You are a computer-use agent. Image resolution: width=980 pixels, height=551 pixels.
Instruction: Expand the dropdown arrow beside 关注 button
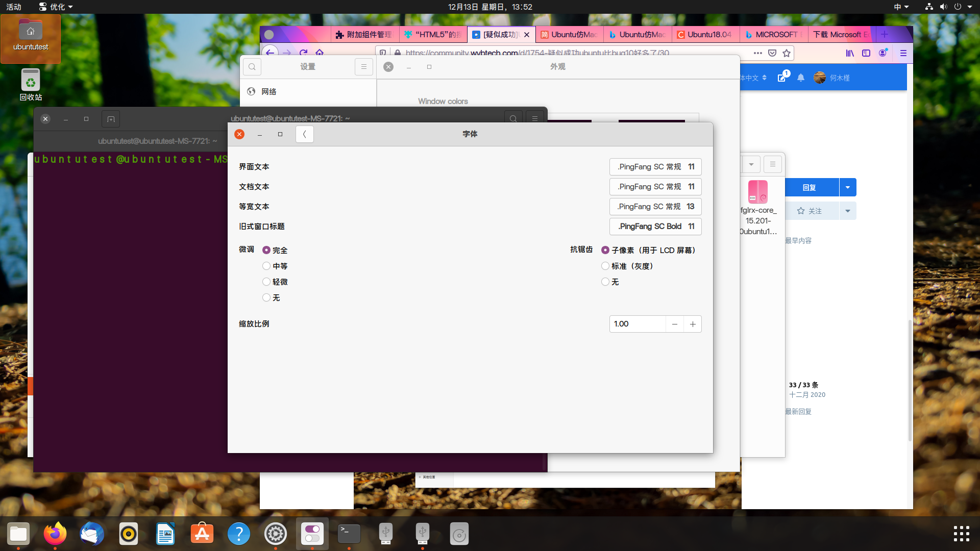click(848, 211)
